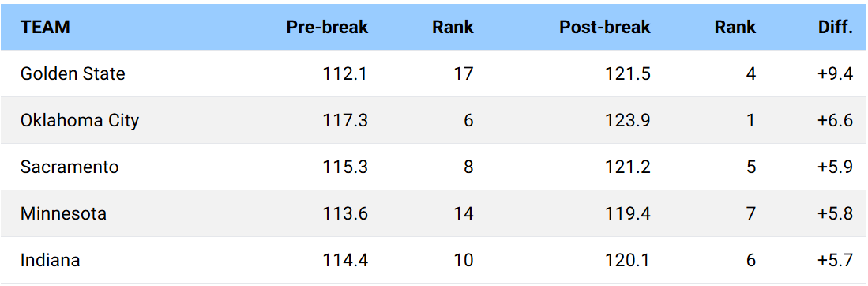Image resolution: width=868 pixels, height=286 pixels.
Task: Click Sacramento's post-break value 121.2
Action: pos(628,167)
